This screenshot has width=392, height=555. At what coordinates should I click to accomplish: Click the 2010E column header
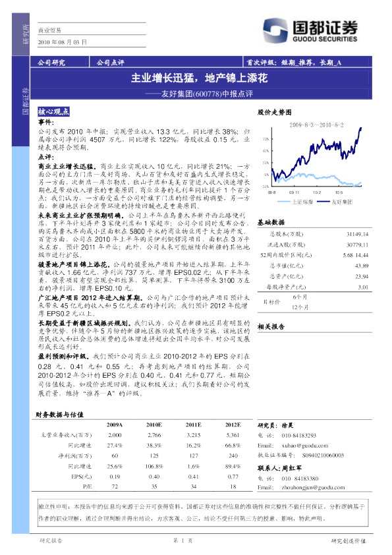click(154, 424)
